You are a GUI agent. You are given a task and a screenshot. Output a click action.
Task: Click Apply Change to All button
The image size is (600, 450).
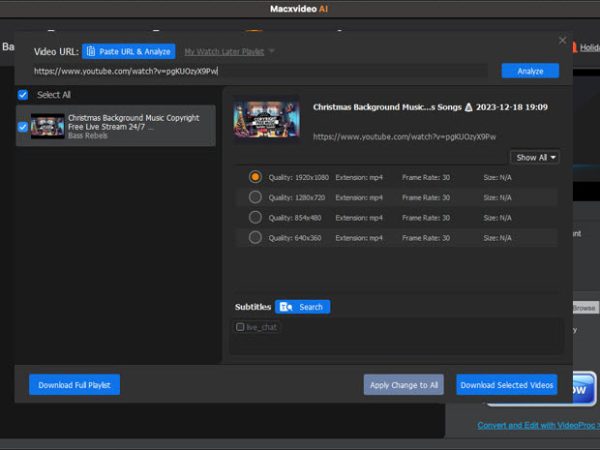coord(404,385)
